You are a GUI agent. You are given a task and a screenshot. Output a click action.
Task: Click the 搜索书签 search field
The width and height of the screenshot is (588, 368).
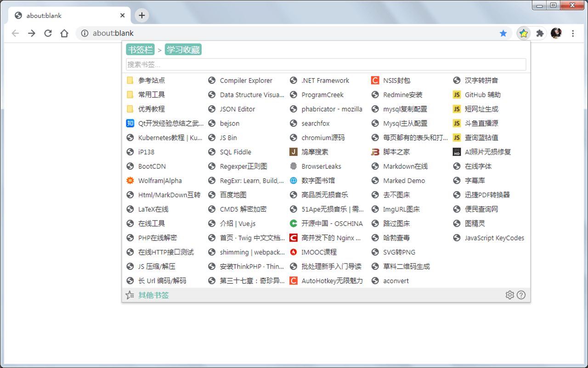click(x=326, y=64)
